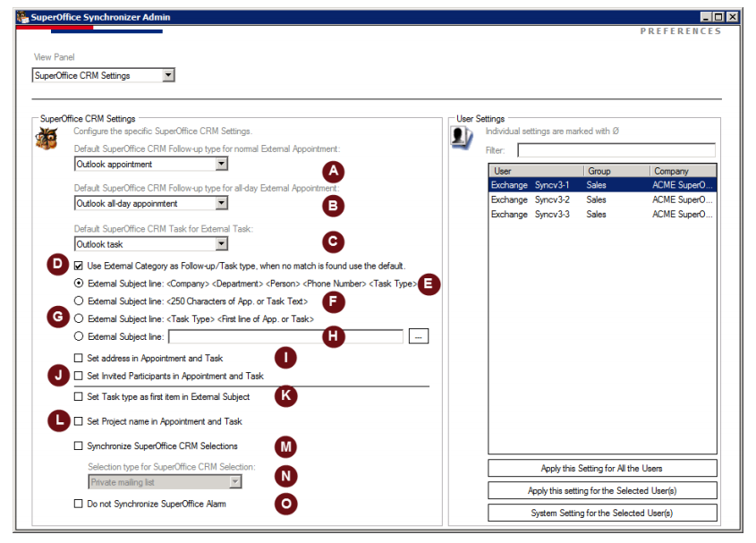Click Apply this setting for the Selected User(s)
Image resolution: width=756 pixels, height=543 pixels.
tap(602, 490)
